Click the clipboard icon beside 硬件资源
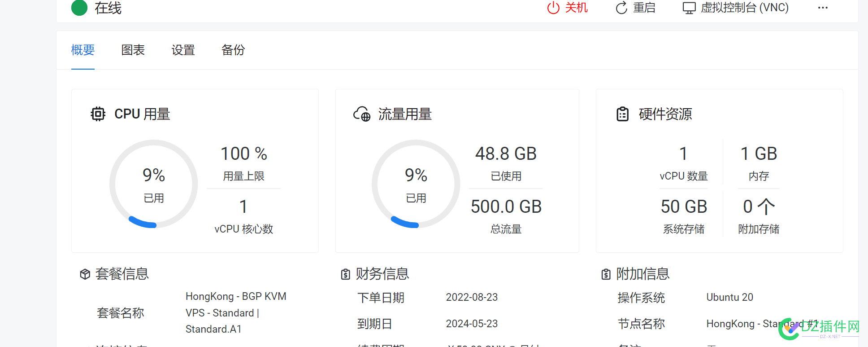Screen dimensions: 868x347 click(623, 114)
